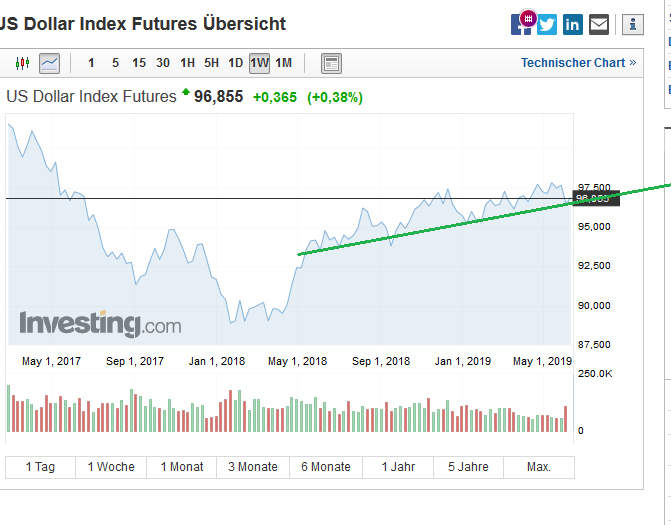Share on Facebook
671x525 pixels.
click(x=521, y=25)
